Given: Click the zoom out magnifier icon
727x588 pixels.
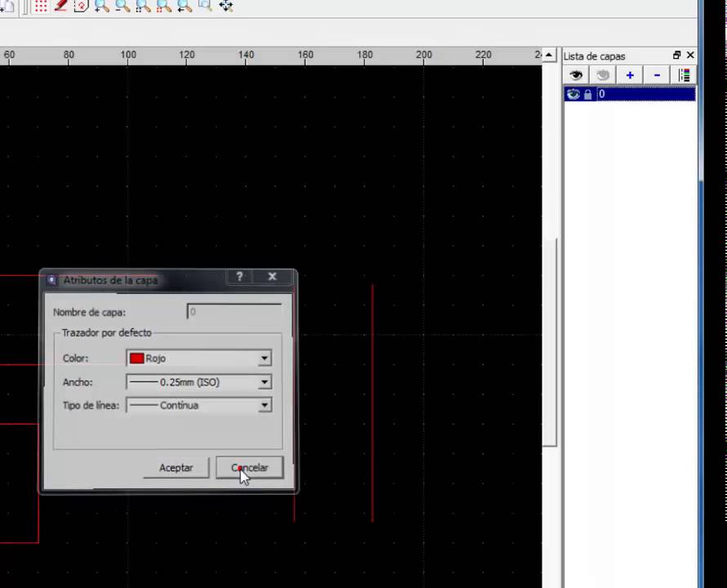Looking at the screenshot, I should coord(123,6).
